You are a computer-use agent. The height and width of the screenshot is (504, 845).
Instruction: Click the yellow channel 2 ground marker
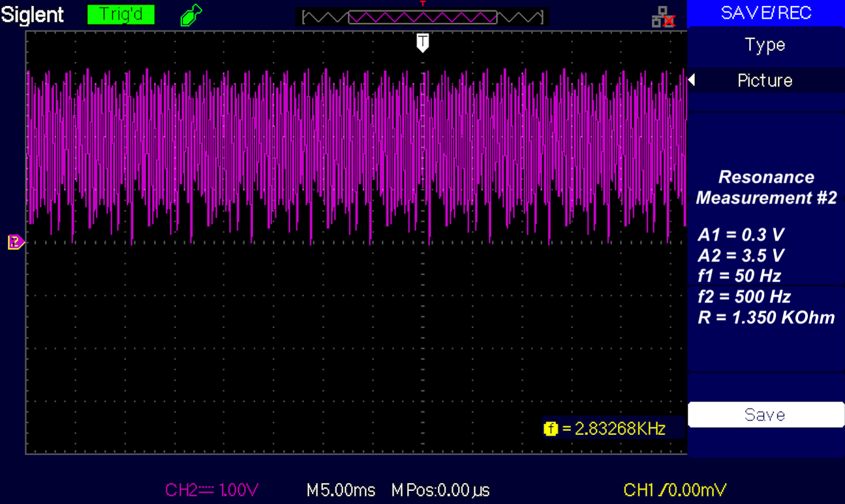click(16, 243)
